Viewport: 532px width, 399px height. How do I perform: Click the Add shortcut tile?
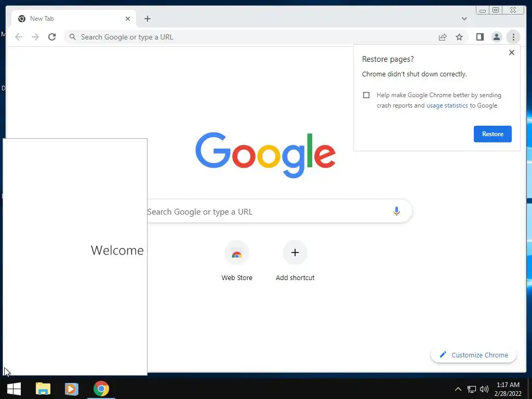[x=295, y=261]
